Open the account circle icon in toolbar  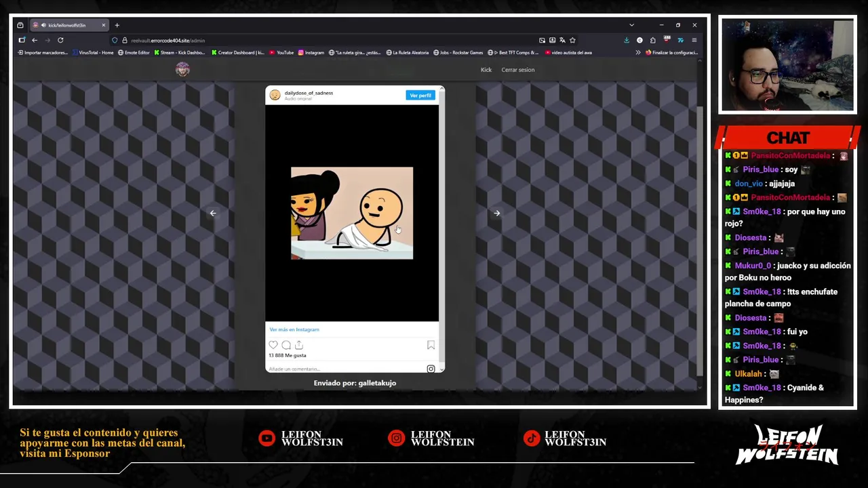639,40
